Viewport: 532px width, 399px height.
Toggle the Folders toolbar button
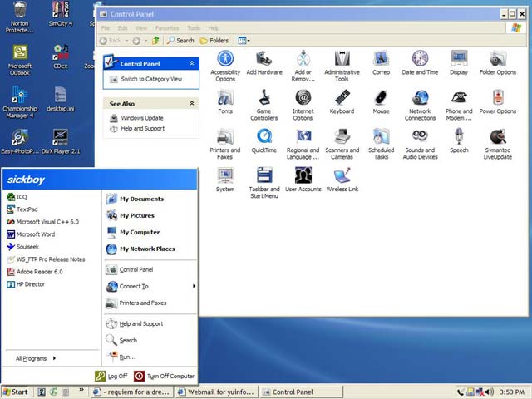(x=214, y=41)
